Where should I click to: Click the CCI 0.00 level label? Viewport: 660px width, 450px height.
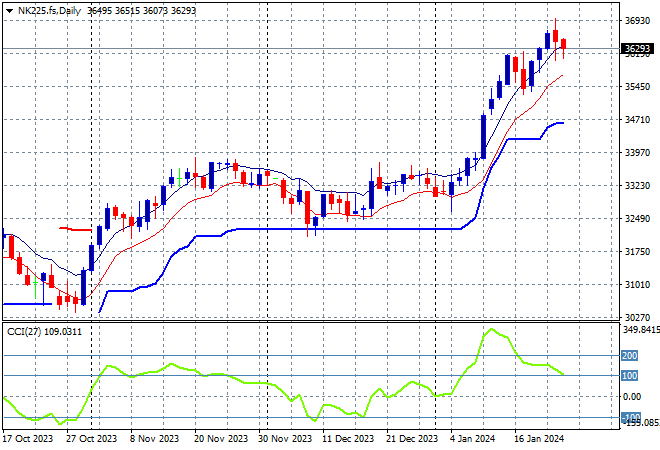click(x=632, y=397)
